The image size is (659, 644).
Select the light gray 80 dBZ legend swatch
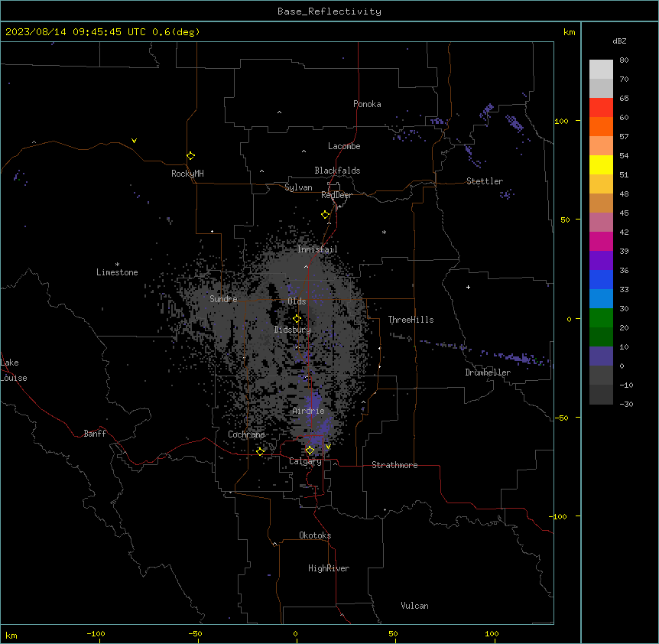point(601,69)
